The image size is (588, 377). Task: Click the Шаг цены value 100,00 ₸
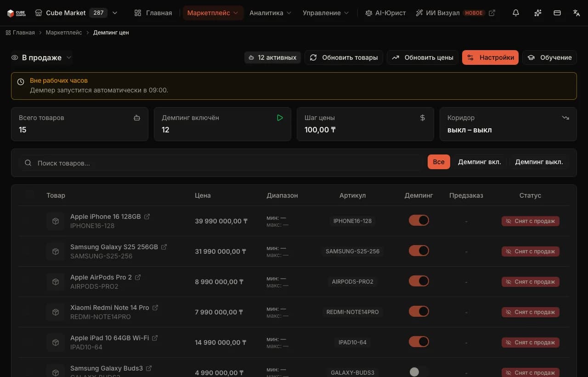pyautogui.click(x=320, y=130)
